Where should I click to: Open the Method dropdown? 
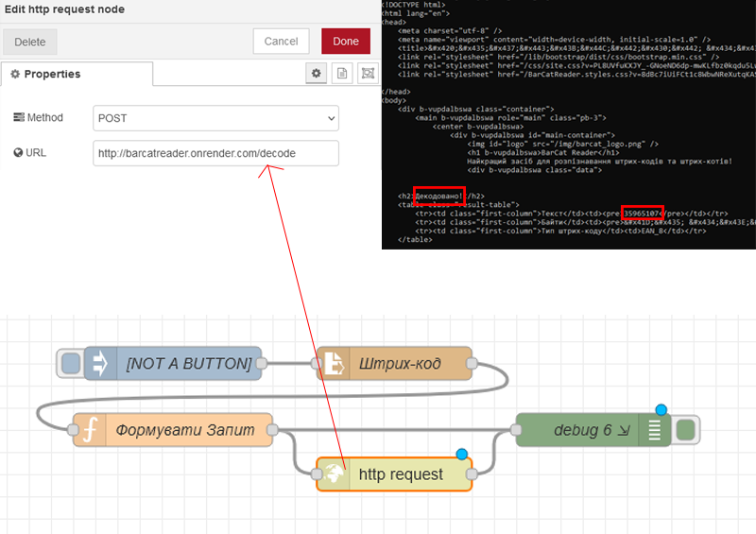click(215, 118)
